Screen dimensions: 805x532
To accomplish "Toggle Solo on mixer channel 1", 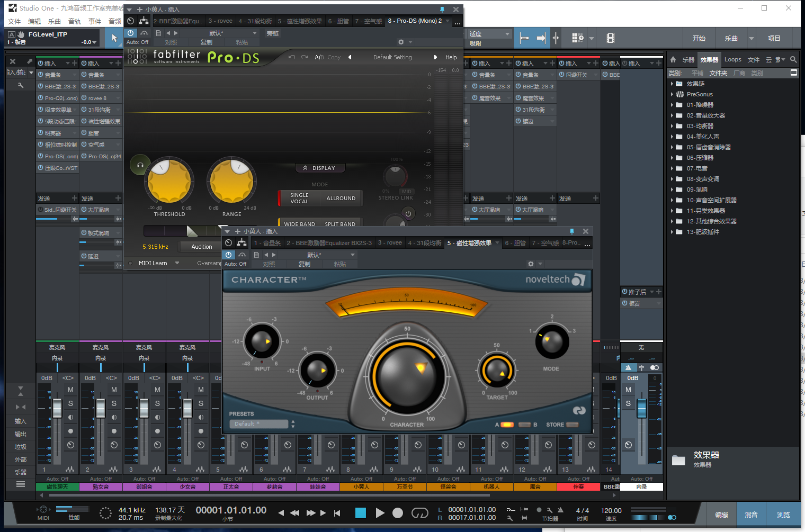I will (70, 403).
